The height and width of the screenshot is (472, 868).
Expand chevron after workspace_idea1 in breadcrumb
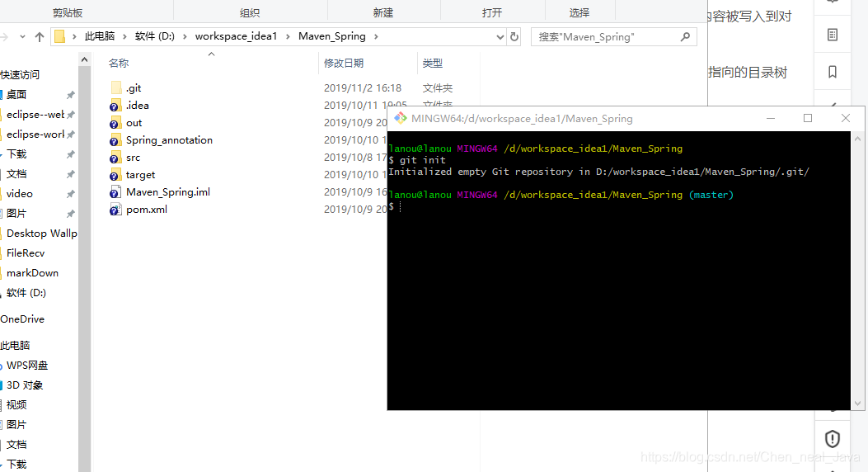pos(288,36)
